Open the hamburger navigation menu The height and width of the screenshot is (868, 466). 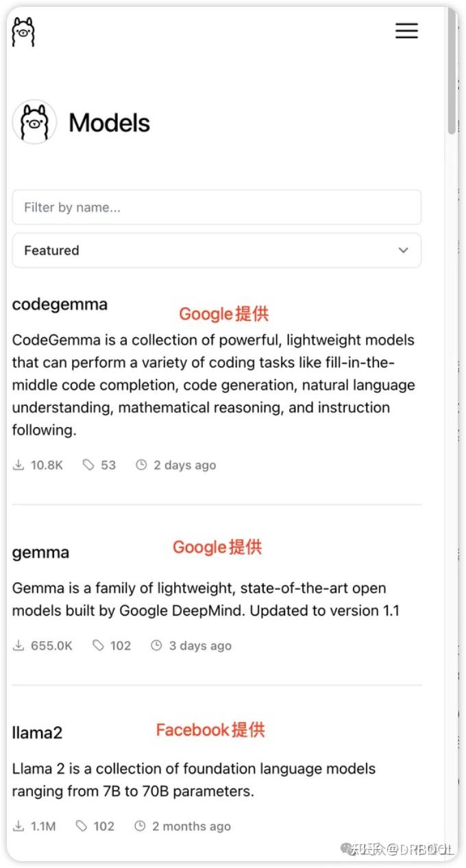point(406,31)
